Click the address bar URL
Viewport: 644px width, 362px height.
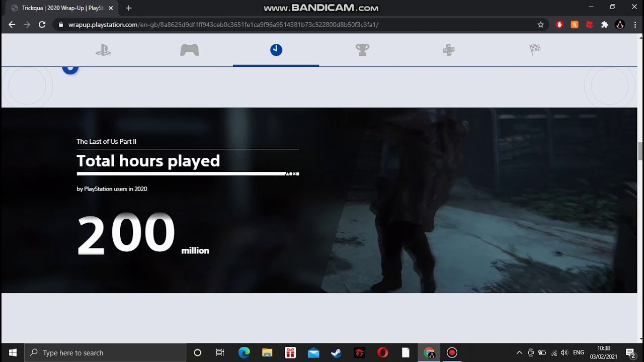pyautogui.click(x=223, y=25)
